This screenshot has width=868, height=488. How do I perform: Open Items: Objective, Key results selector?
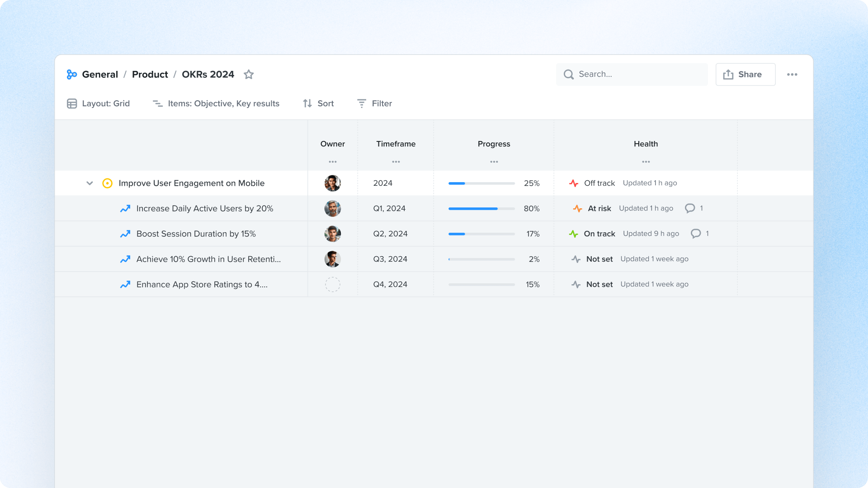(216, 103)
